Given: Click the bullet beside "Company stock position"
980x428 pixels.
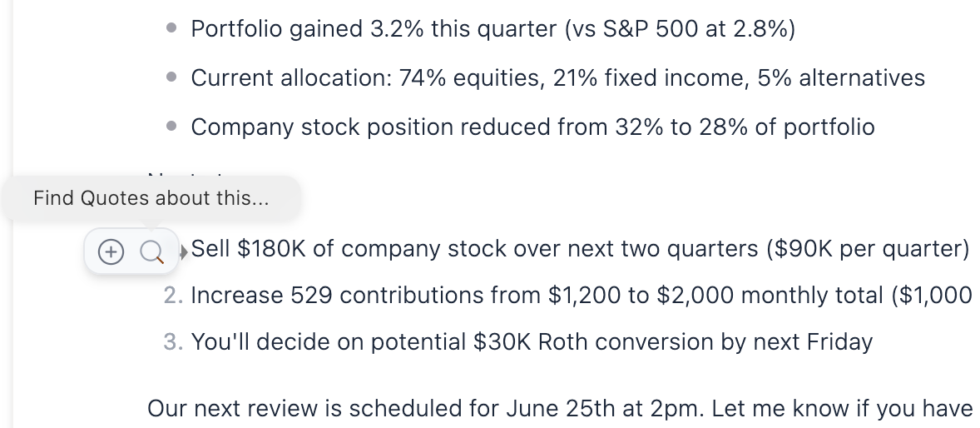Looking at the screenshot, I should coord(172,127).
